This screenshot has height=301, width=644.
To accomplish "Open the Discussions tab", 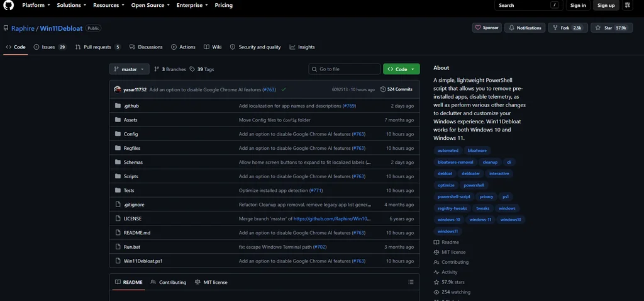I will [146, 47].
